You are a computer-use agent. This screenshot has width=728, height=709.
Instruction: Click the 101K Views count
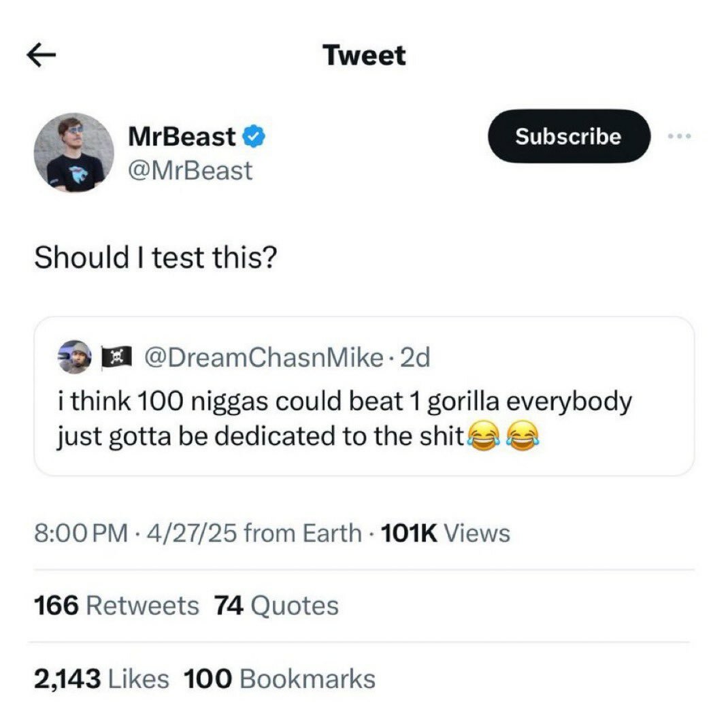pyautogui.click(x=445, y=533)
